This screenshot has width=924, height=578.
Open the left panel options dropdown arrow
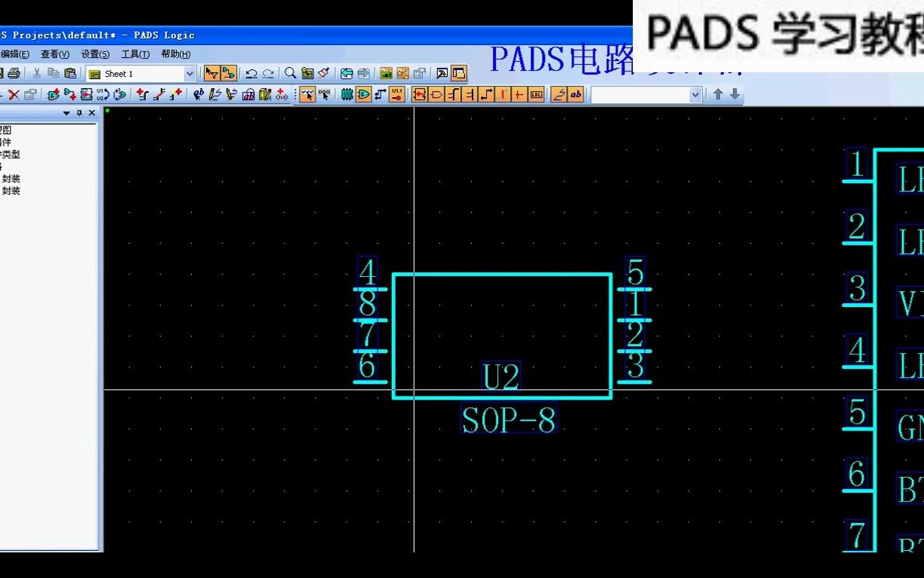click(66, 112)
